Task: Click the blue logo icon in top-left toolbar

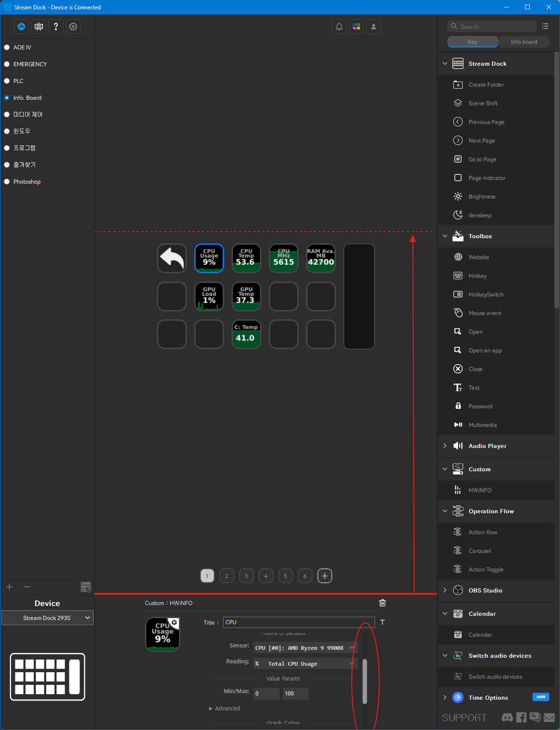Action: tap(21, 27)
